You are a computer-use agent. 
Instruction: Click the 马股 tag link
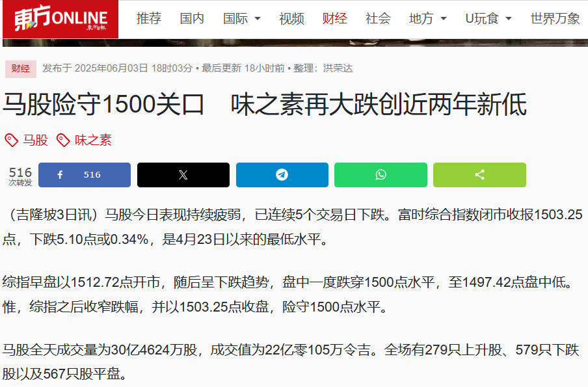pos(36,140)
